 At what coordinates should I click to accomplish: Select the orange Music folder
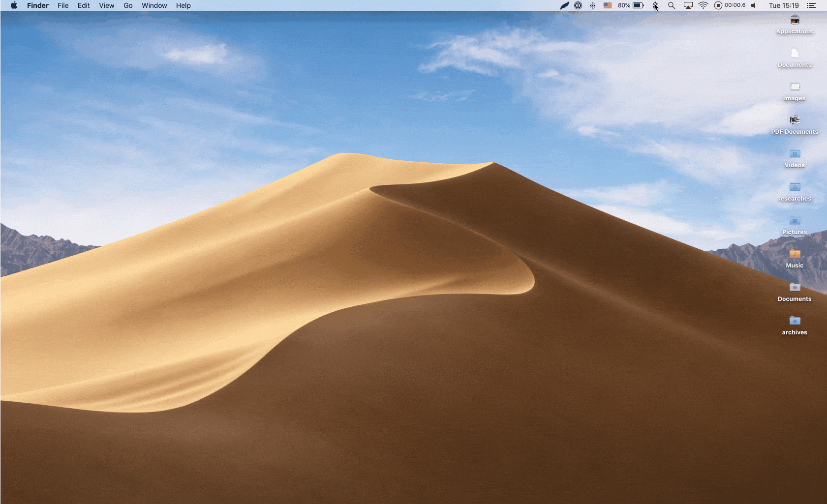(x=795, y=259)
